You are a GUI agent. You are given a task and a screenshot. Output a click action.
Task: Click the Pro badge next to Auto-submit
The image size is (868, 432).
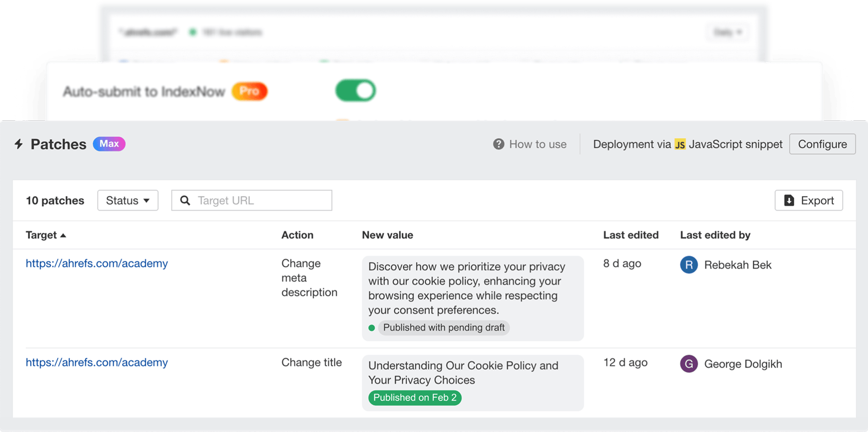pyautogui.click(x=250, y=91)
